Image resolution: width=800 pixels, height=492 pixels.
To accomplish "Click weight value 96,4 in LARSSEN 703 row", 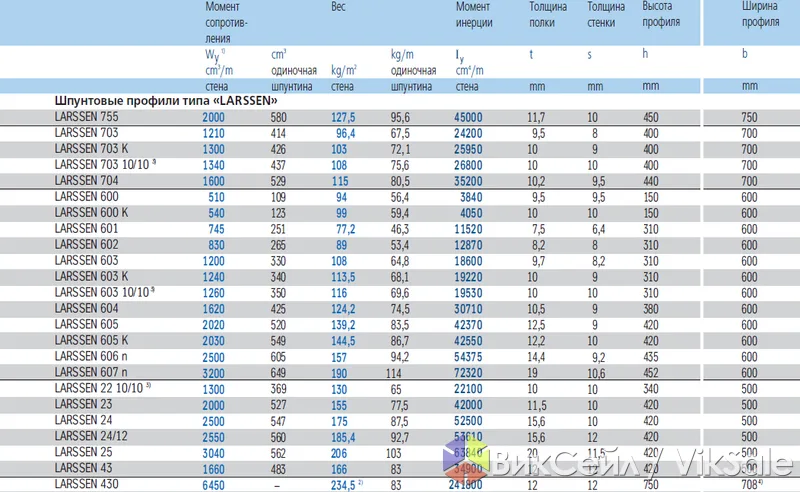I will tap(345, 133).
